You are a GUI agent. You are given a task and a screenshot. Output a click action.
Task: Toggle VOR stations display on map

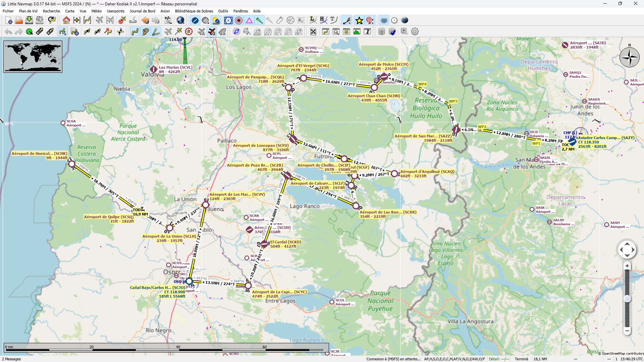tap(228, 20)
